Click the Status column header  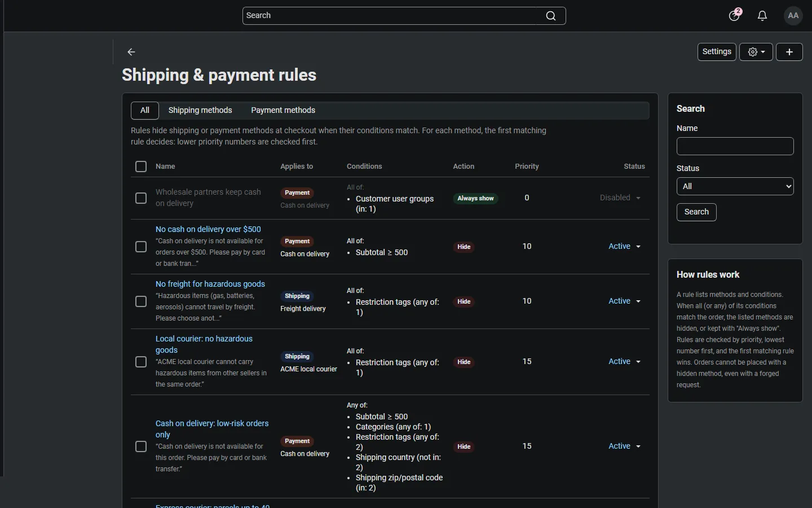coord(634,167)
